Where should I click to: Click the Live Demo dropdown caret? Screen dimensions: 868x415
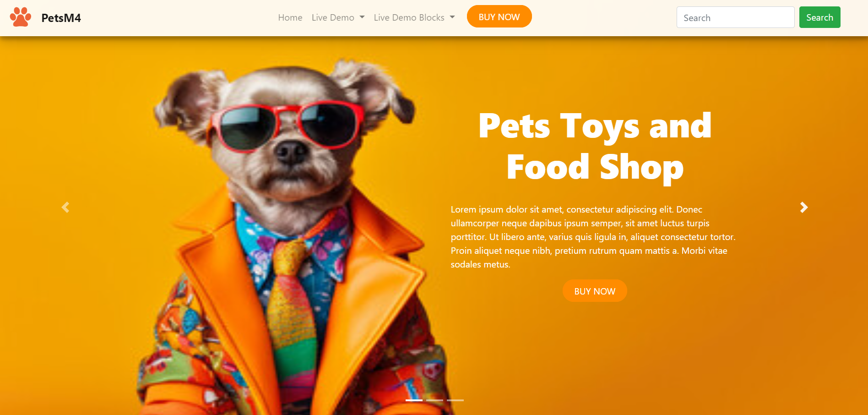pyautogui.click(x=362, y=17)
